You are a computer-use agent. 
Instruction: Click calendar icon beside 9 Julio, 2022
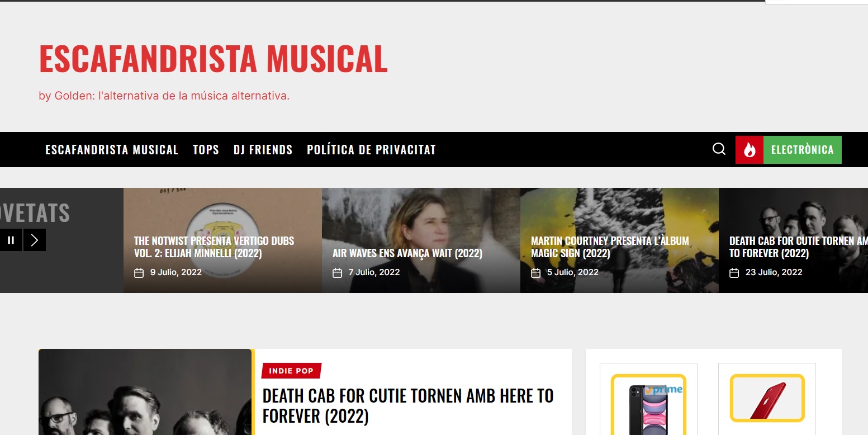coord(139,273)
